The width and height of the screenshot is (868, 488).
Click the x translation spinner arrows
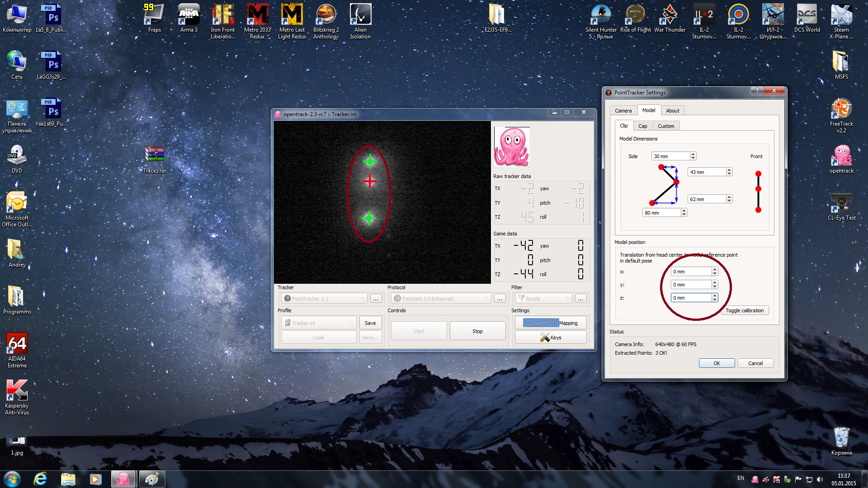[x=715, y=272]
